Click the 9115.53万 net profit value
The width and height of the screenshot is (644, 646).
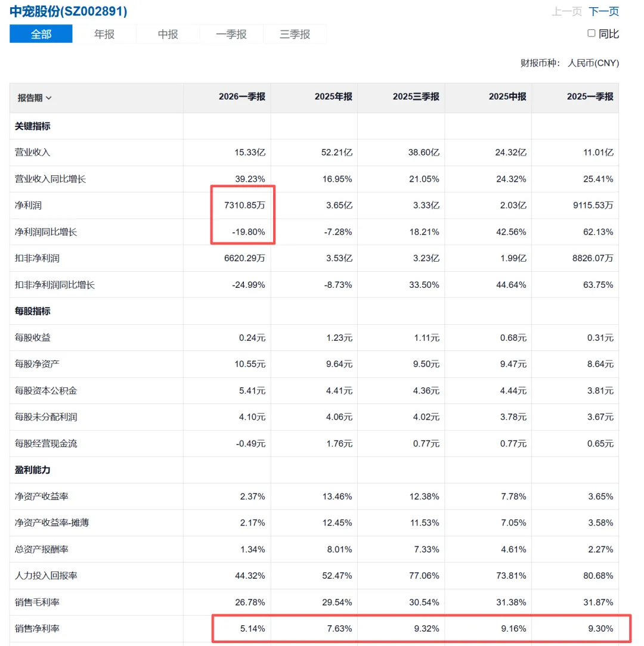(593, 205)
